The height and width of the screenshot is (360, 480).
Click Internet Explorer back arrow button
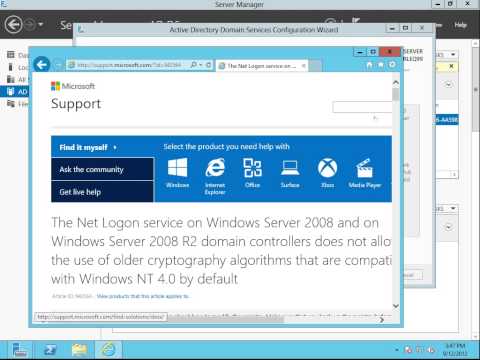click(42, 65)
